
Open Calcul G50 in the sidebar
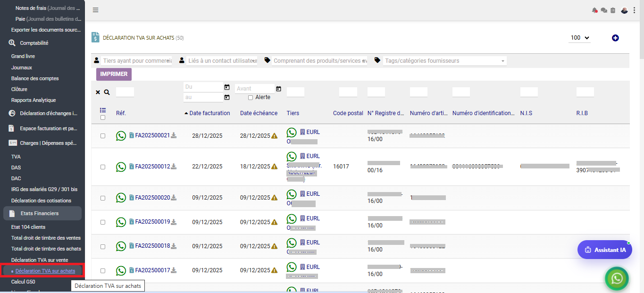[x=23, y=282]
